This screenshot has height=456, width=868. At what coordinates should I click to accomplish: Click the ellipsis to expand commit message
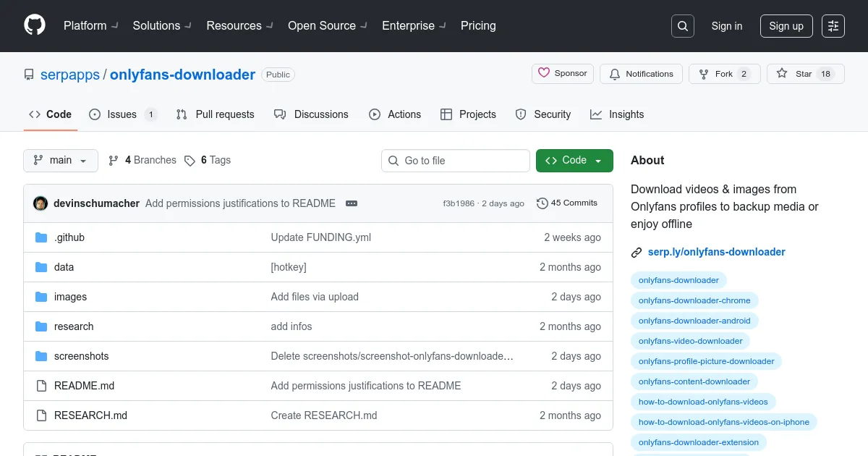pos(352,203)
